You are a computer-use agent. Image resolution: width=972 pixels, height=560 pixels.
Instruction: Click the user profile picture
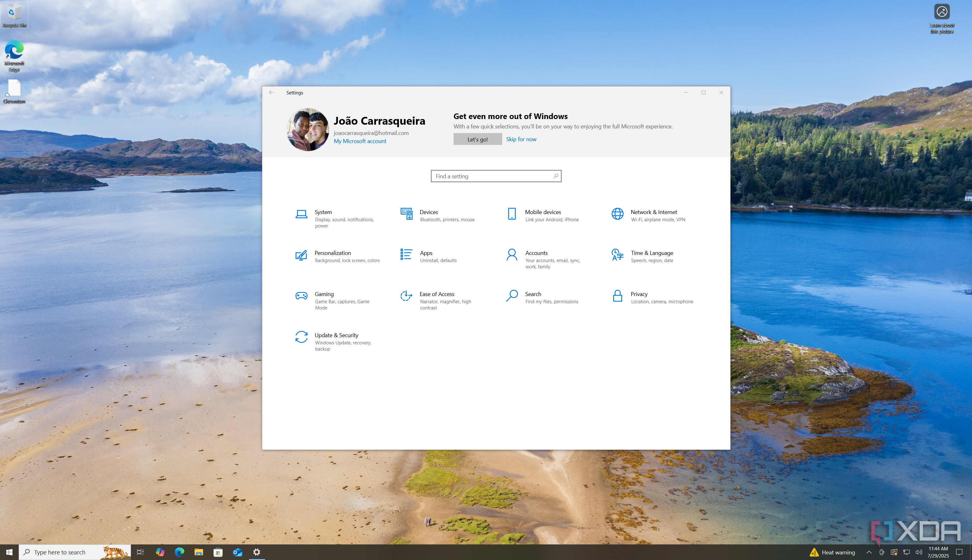coord(308,130)
